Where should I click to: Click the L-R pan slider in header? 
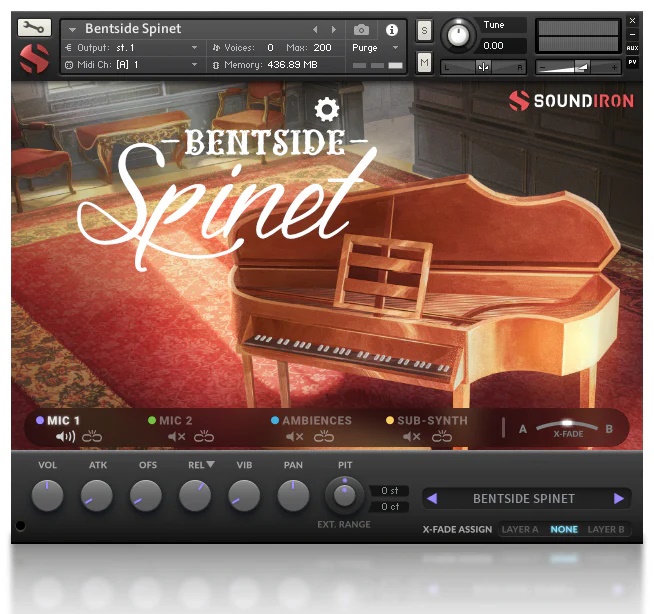(483, 67)
